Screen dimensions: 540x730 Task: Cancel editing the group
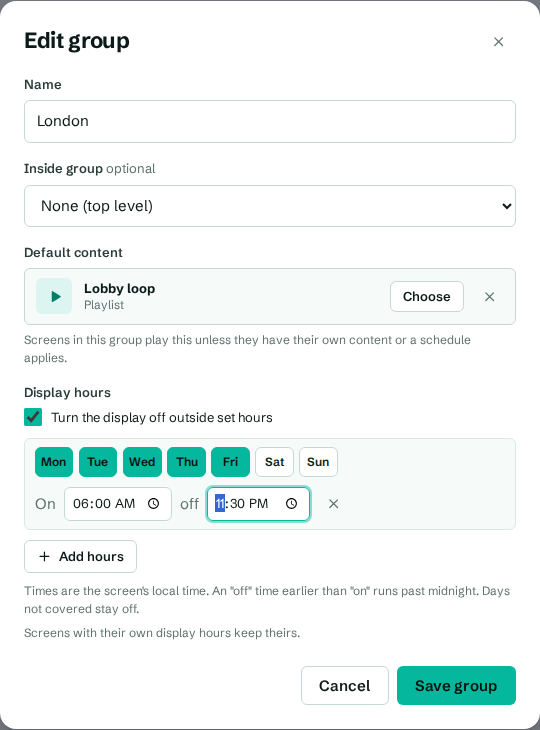click(x=344, y=685)
